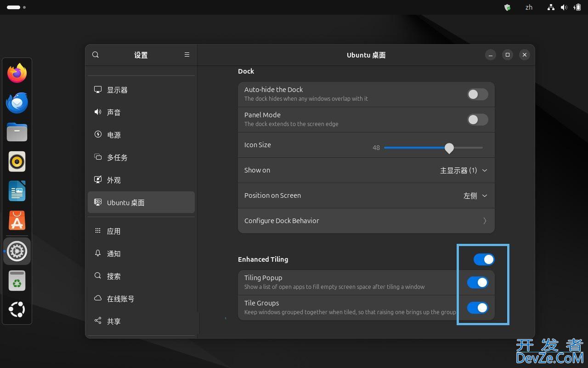The image size is (588, 368).
Task: Turn off the Tiling Popup switch
Action: pyautogui.click(x=478, y=282)
